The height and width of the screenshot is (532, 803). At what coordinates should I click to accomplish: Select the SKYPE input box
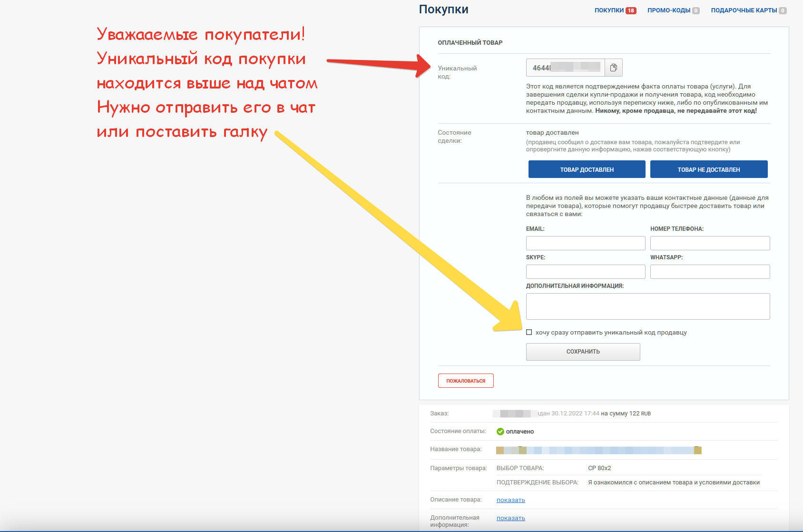585,272
